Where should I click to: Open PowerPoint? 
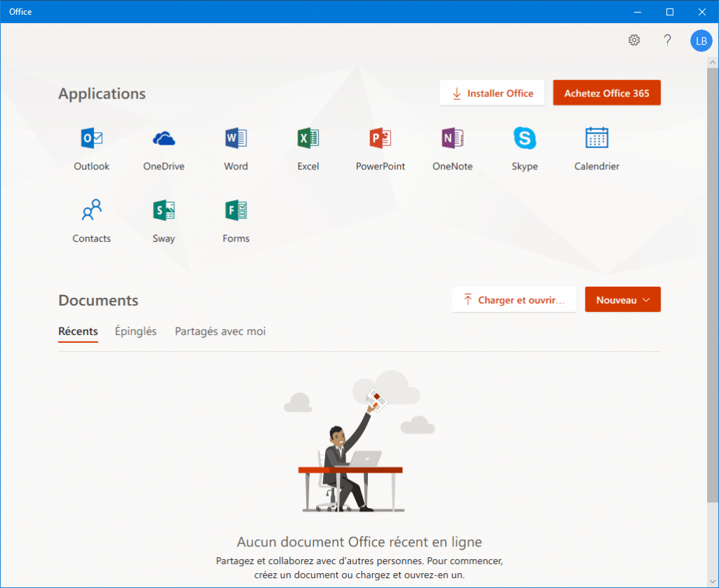[x=380, y=149]
